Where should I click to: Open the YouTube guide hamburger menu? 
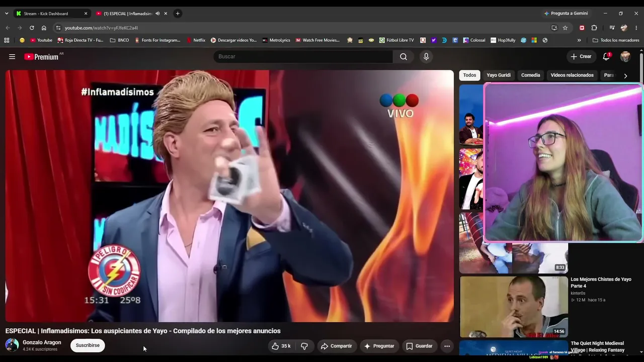click(12, 57)
